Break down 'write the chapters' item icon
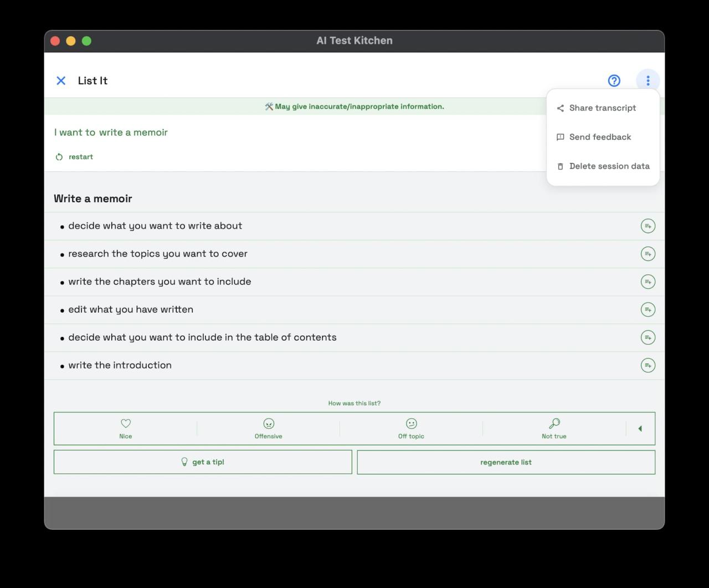The width and height of the screenshot is (709, 588). coord(648,282)
